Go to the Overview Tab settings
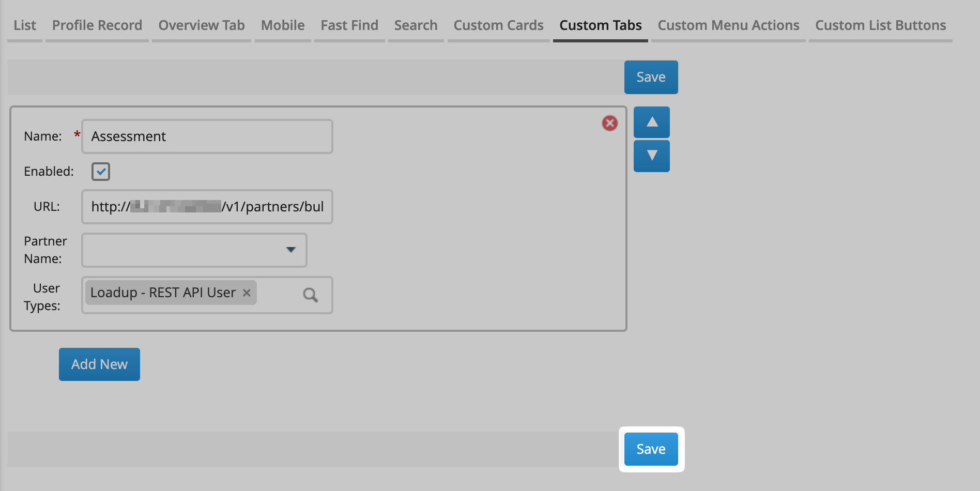The width and height of the screenshot is (980, 491). click(201, 25)
